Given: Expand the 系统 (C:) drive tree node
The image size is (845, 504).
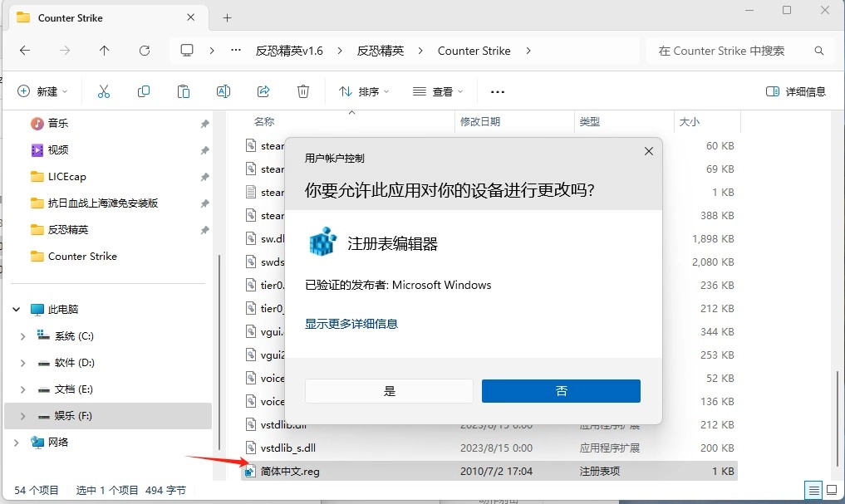Looking at the screenshot, I should click(x=22, y=336).
